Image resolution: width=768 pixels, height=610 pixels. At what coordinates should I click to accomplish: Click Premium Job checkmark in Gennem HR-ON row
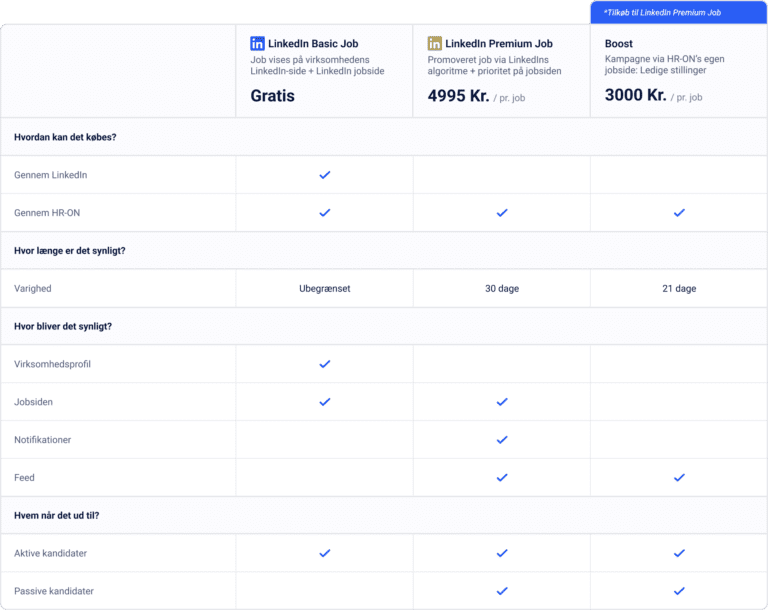pyautogui.click(x=502, y=213)
